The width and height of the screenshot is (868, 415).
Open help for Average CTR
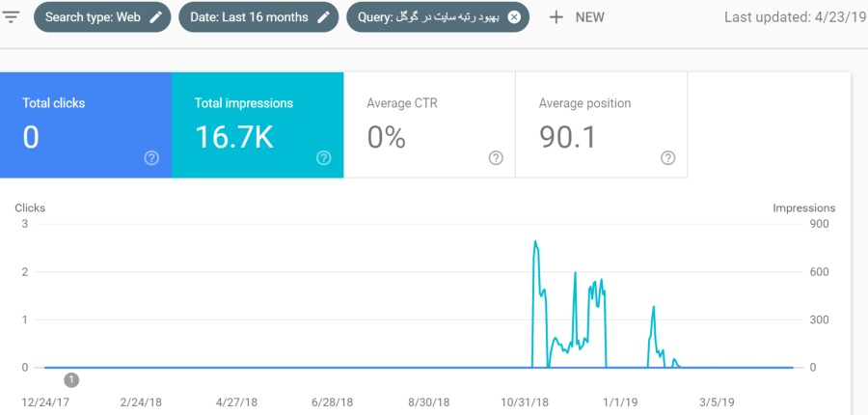[x=496, y=158]
